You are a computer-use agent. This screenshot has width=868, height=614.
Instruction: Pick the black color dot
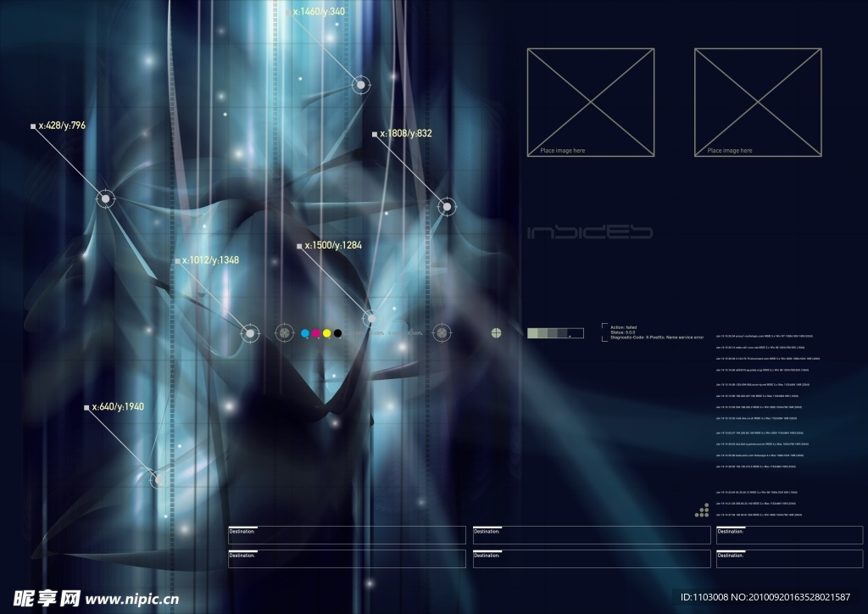[337, 333]
